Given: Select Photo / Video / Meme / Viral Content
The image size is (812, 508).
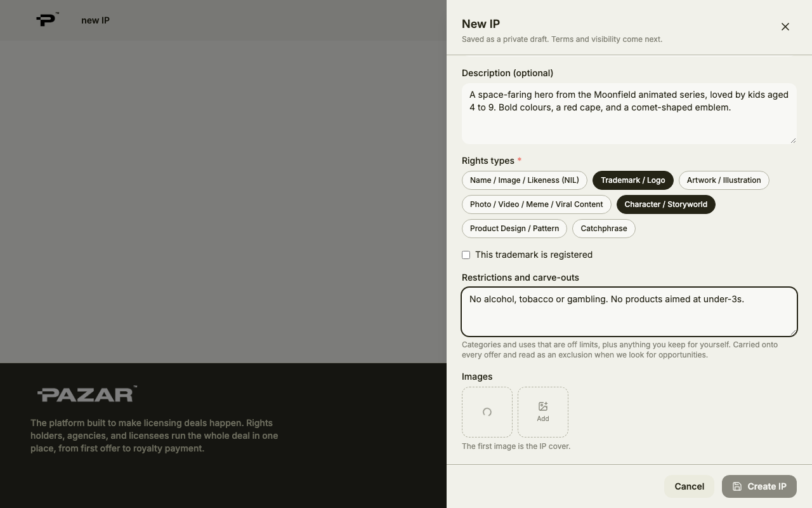Looking at the screenshot, I should [537, 204].
